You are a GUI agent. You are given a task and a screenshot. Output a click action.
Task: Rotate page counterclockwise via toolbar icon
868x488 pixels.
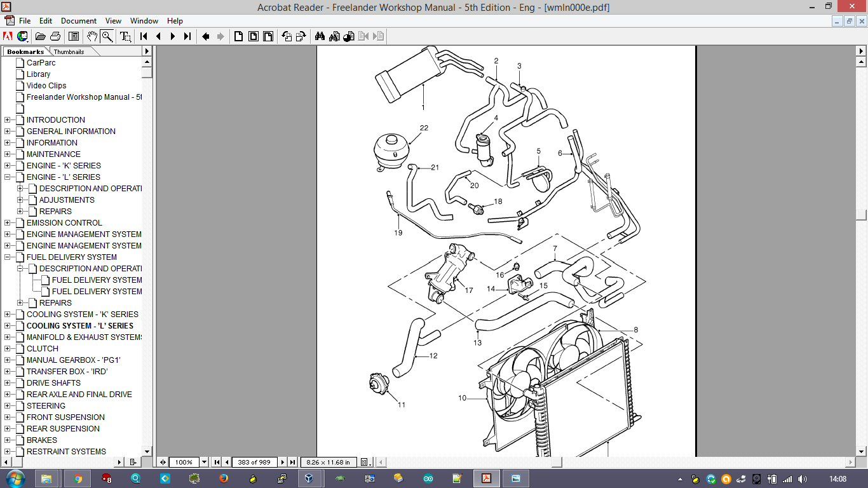click(x=287, y=36)
